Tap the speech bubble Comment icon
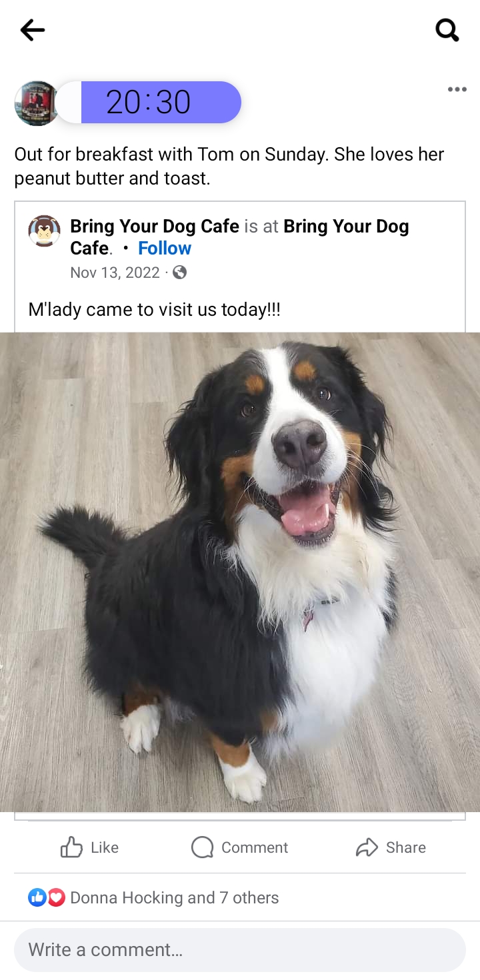Image resolution: width=480 pixels, height=980 pixels. coord(202,847)
